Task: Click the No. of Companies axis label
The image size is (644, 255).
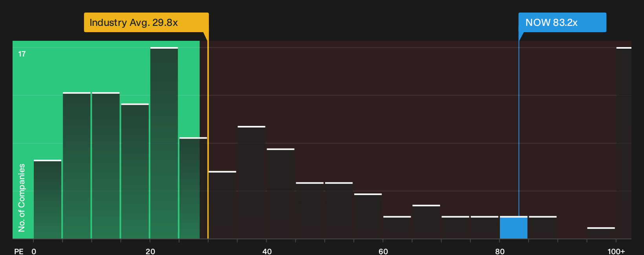Action: pyautogui.click(x=22, y=198)
